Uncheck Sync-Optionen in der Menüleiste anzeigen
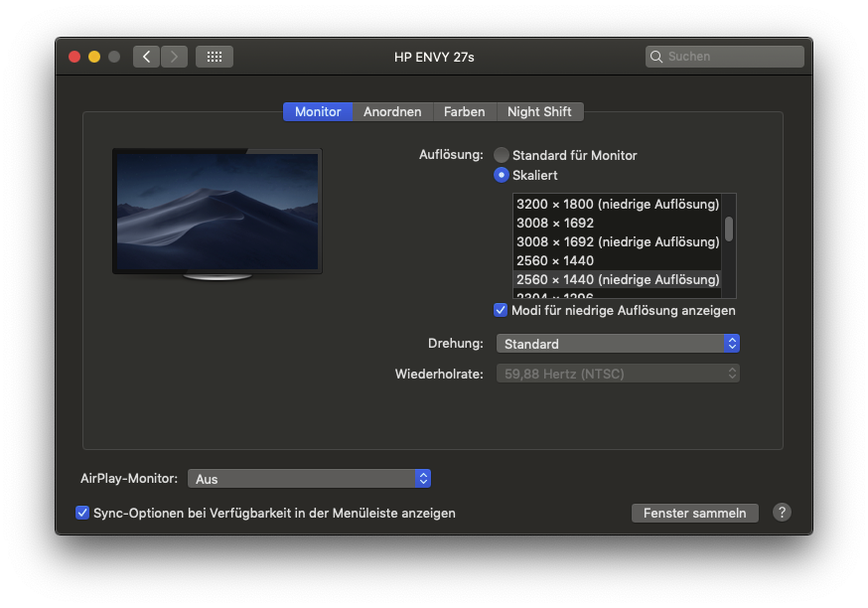 (x=81, y=513)
